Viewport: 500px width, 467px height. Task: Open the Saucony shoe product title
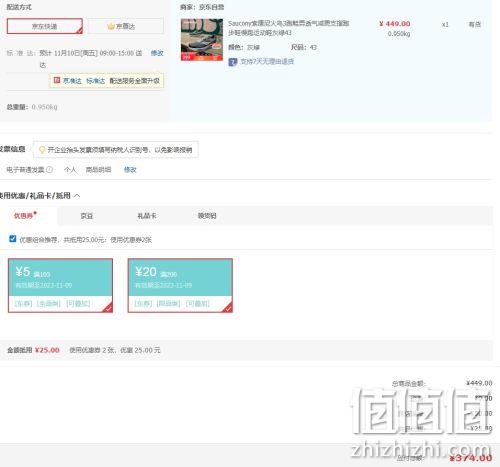[289, 28]
